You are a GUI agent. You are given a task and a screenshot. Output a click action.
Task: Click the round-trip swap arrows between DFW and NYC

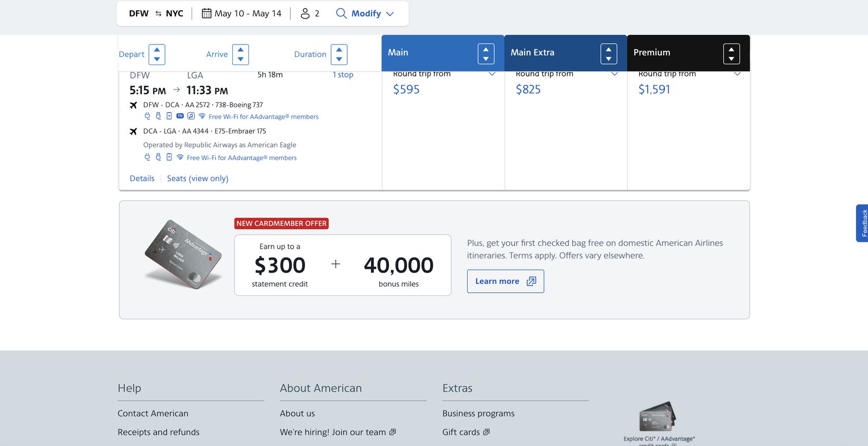[x=158, y=14]
